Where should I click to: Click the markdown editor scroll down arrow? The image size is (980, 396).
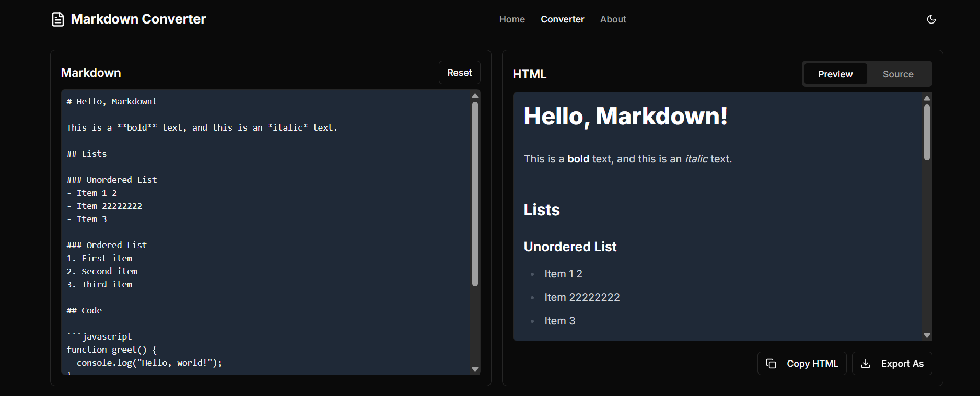475,369
